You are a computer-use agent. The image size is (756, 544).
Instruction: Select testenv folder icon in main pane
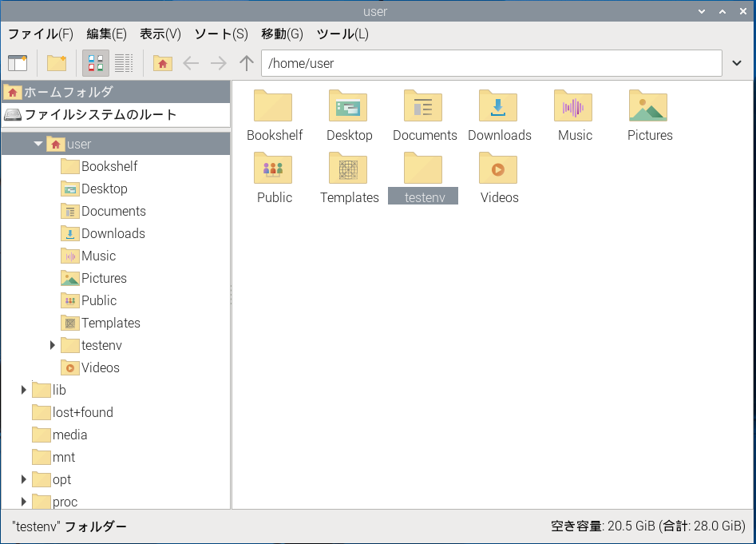coord(423,169)
